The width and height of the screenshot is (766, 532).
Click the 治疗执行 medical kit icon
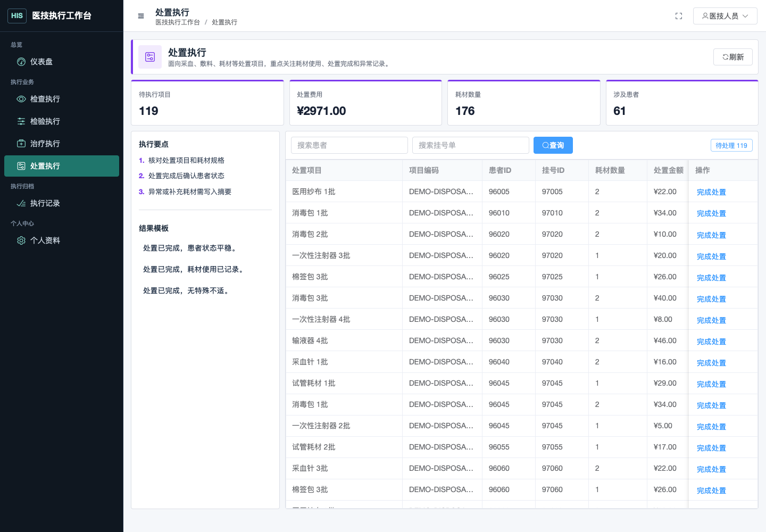click(21, 144)
